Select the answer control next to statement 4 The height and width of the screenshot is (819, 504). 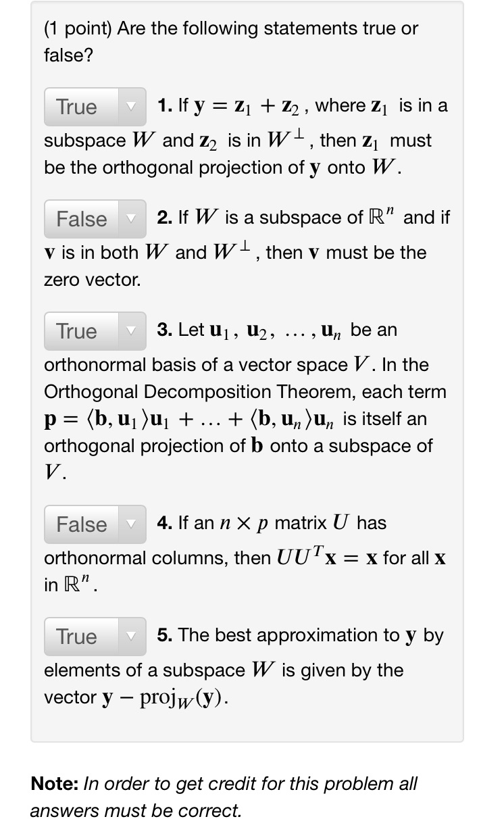click(95, 524)
